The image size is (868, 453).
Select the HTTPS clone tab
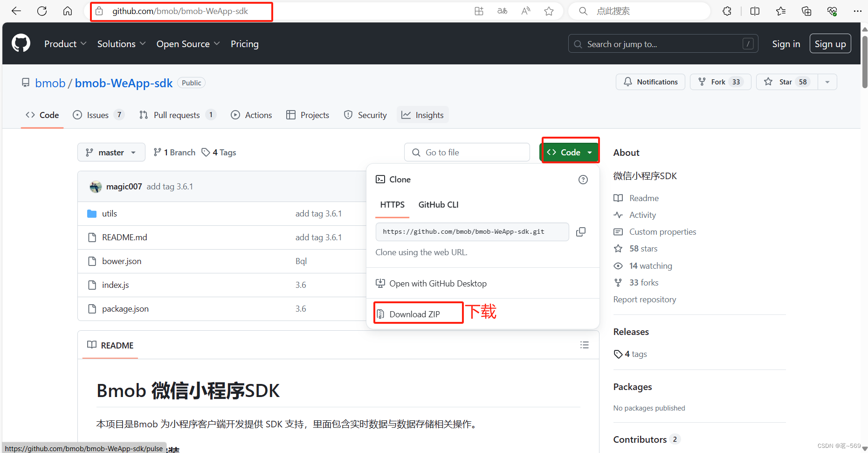pos(393,205)
